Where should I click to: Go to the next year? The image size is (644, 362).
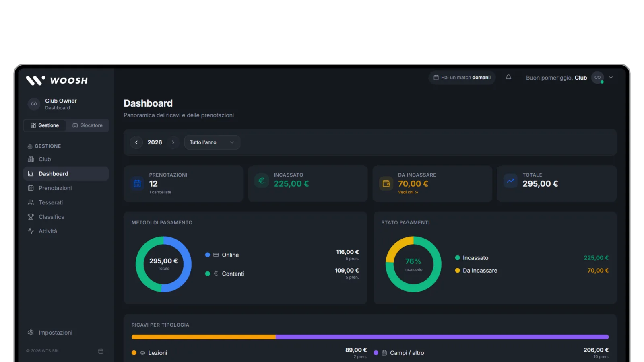pyautogui.click(x=173, y=142)
